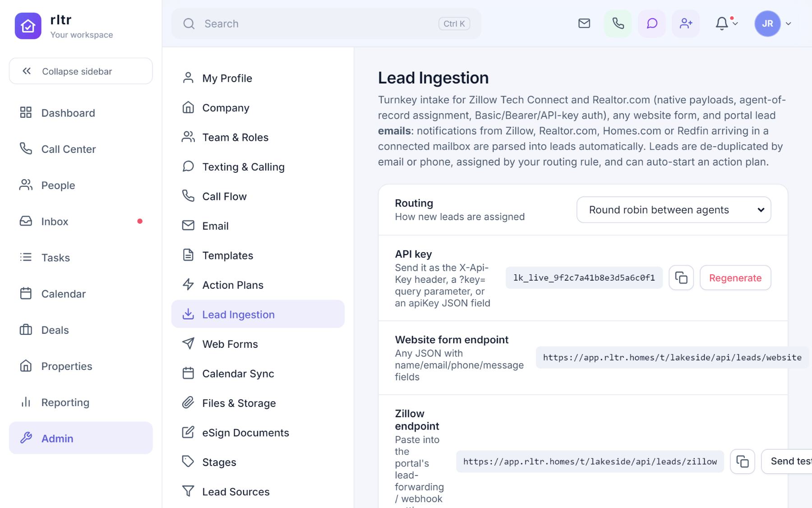Screen dimensions: 812x508
Task: Open Calendar Sync settings
Action: click(258, 374)
